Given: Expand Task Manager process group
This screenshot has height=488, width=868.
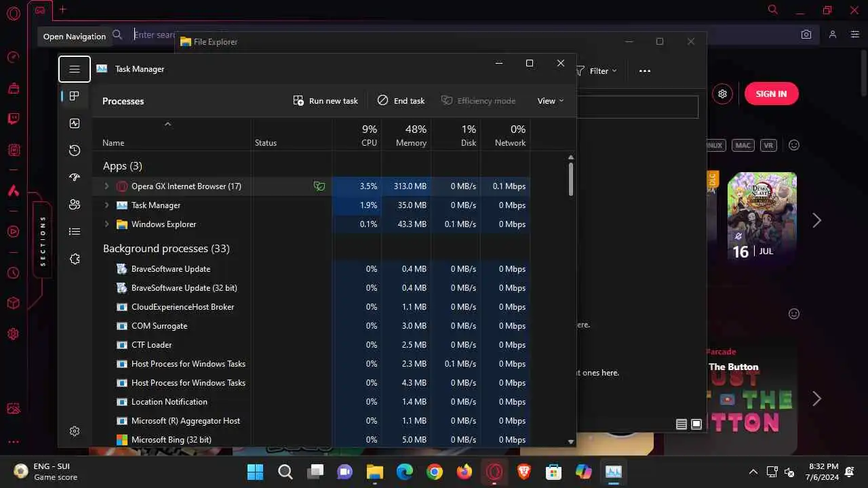Looking at the screenshot, I should (x=106, y=205).
